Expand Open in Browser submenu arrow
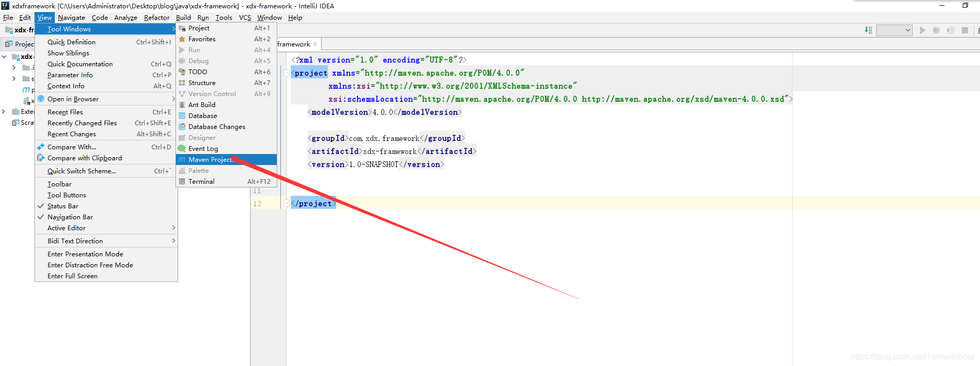980x366 pixels. point(173,99)
